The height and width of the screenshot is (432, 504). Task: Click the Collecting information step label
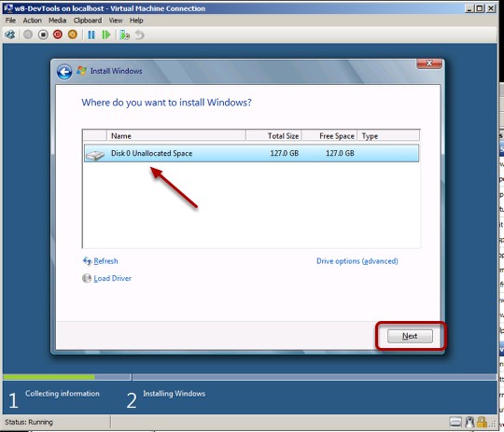(x=63, y=394)
